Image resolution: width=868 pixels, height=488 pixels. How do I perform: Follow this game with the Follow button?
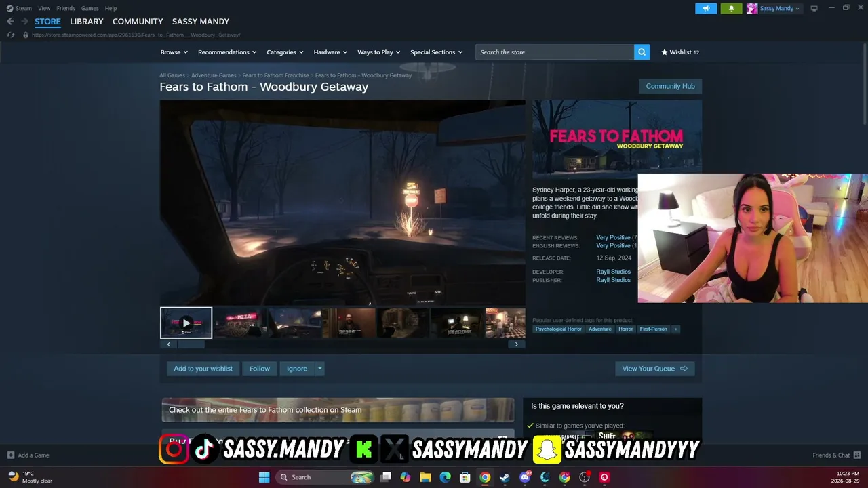260,369
